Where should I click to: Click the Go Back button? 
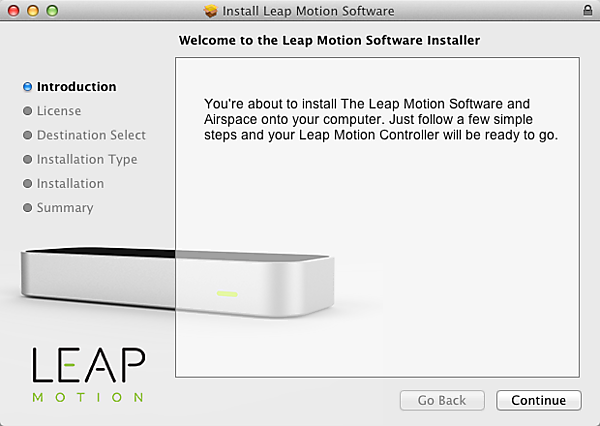[442, 400]
